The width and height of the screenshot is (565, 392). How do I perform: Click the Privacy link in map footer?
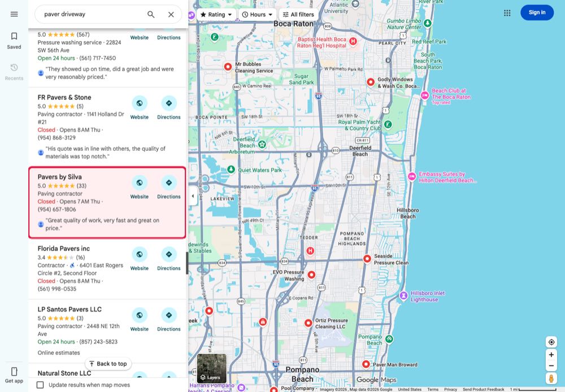[450, 390]
